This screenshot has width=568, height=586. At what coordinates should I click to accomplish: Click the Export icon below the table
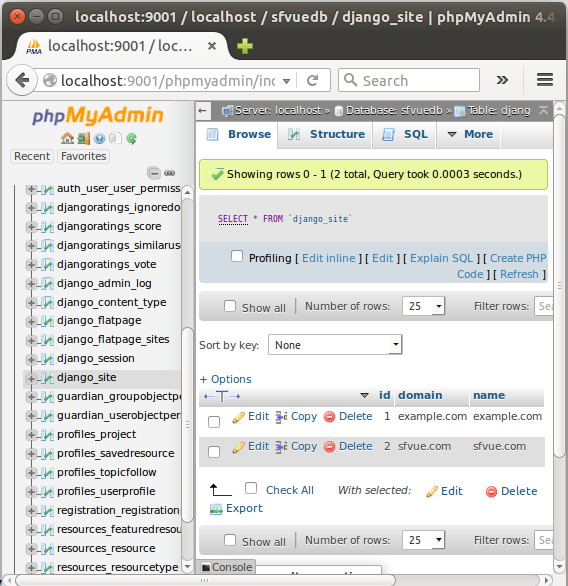point(216,509)
